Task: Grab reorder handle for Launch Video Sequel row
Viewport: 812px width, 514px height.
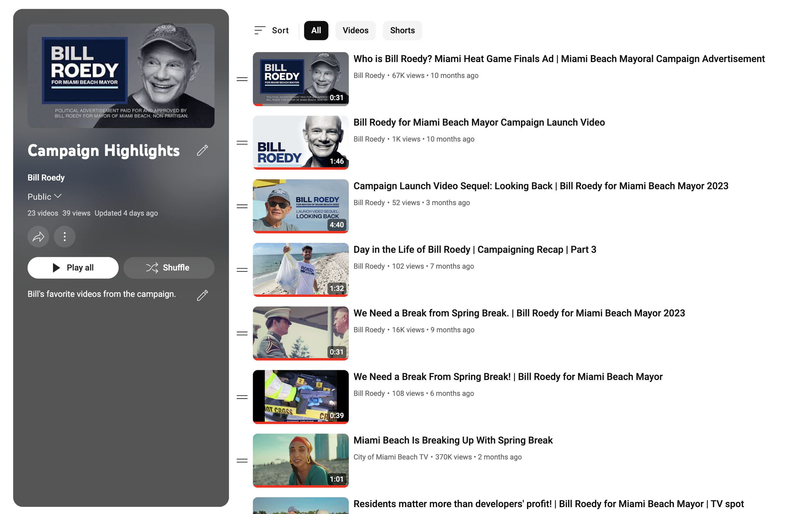Action: [242, 206]
